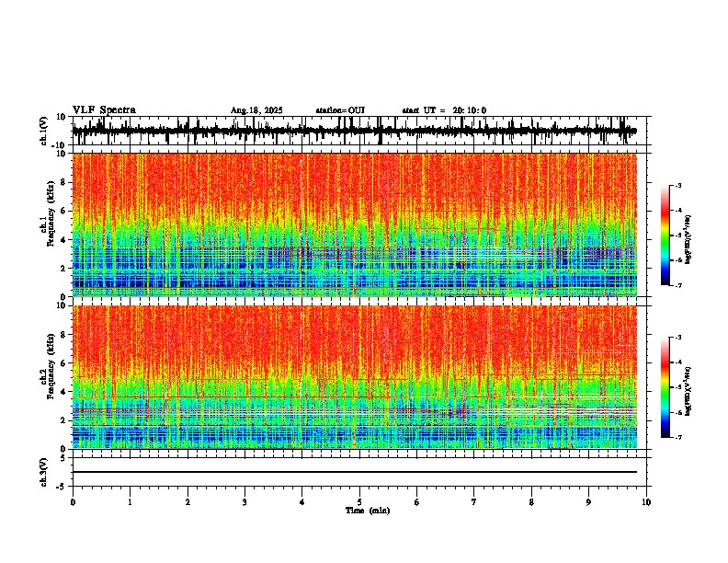728x563 pixels.
Task: Click the "2" tick on Time axis
Action: [188, 502]
